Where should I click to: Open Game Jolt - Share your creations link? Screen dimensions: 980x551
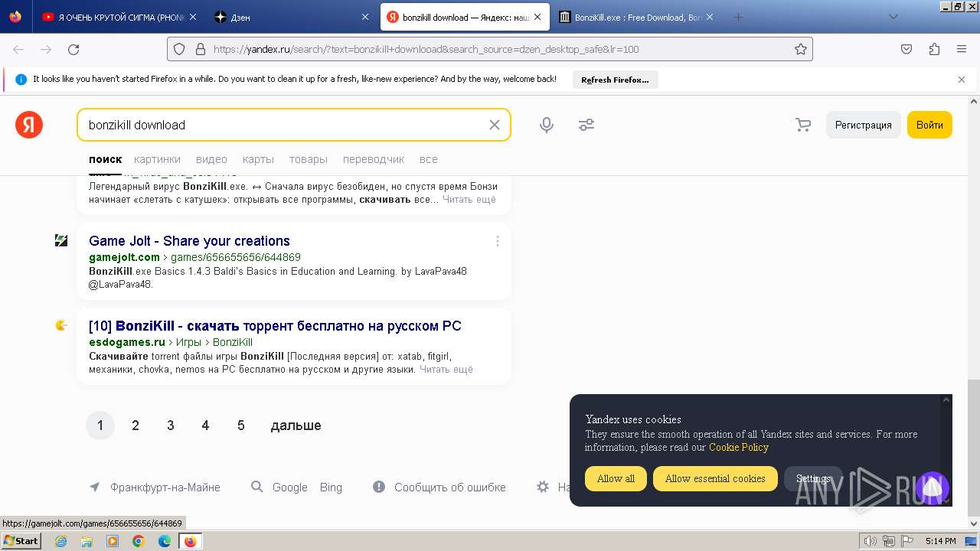click(189, 241)
